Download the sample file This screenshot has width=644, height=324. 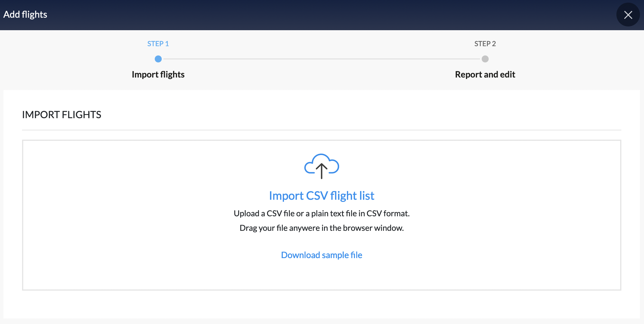pyautogui.click(x=322, y=255)
